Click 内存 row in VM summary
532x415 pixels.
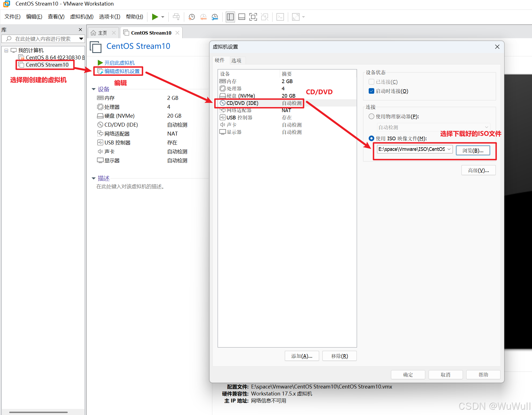point(142,98)
